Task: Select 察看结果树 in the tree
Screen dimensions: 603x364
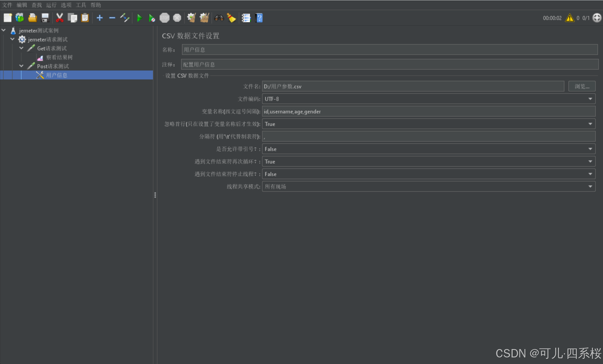Action: pos(59,57)
